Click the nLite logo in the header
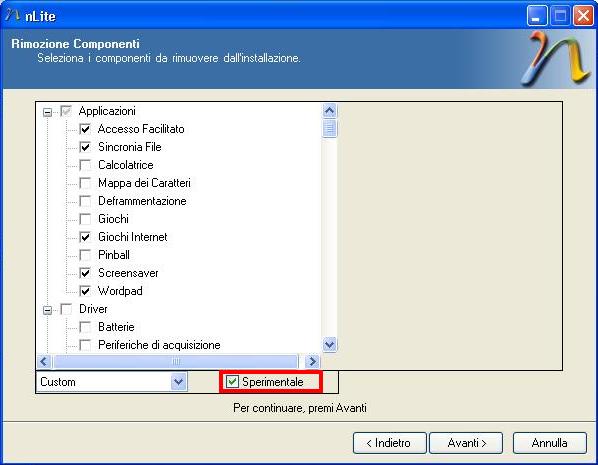This screenshot has width=598, height=465. [x=556, y=58]
